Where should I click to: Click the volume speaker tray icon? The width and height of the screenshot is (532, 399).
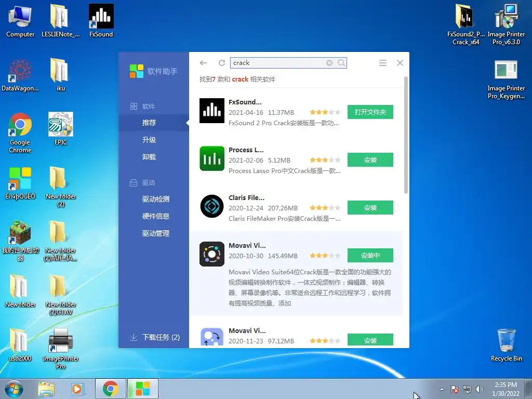pos(480,389)
